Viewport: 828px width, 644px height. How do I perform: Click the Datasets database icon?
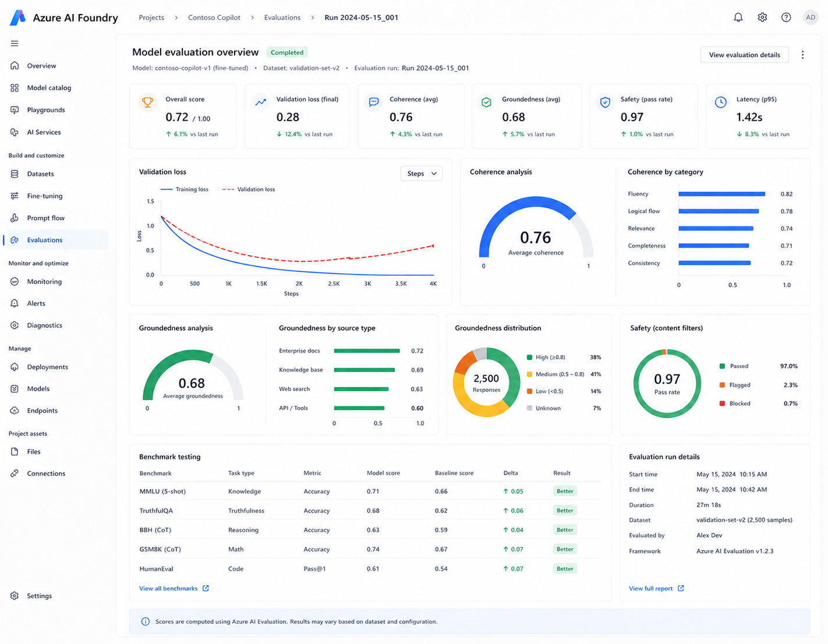pos(15,174)
